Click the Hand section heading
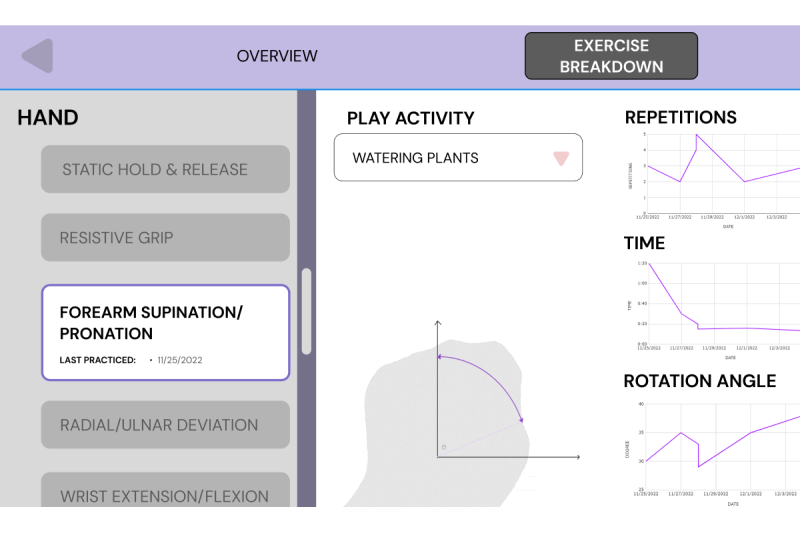Viewport: 800px width, 533px height. pos(48,118)
